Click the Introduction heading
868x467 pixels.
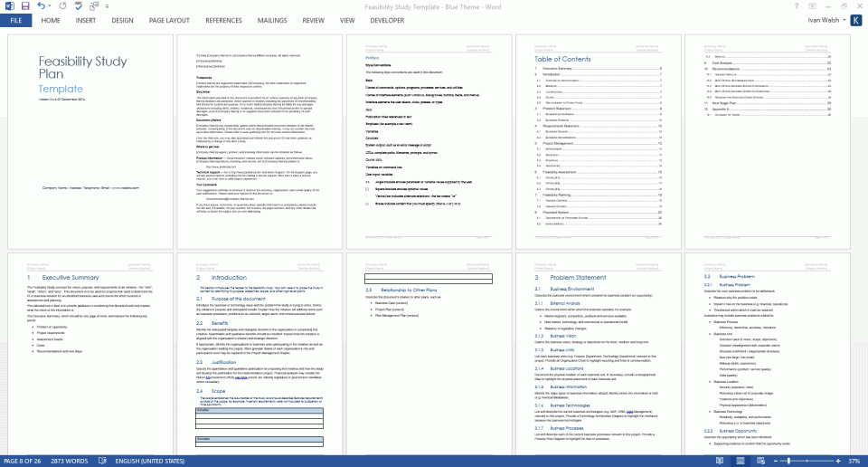coord(229,278)
